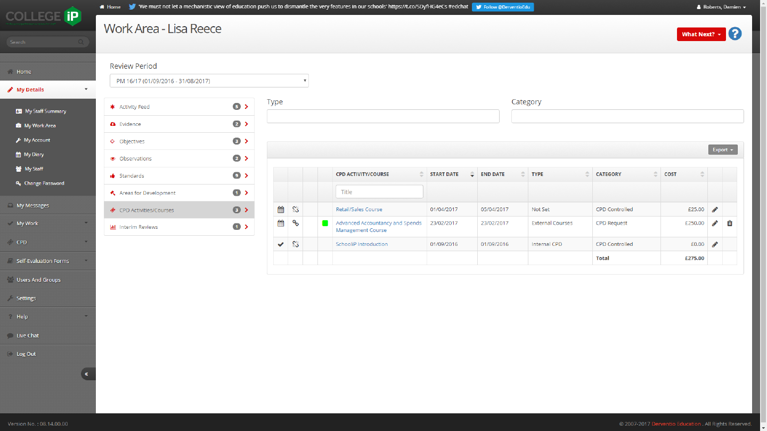Open Observations section red arrow
The image size is (767, 431).
pyautogui.click(x=246, y=159)
